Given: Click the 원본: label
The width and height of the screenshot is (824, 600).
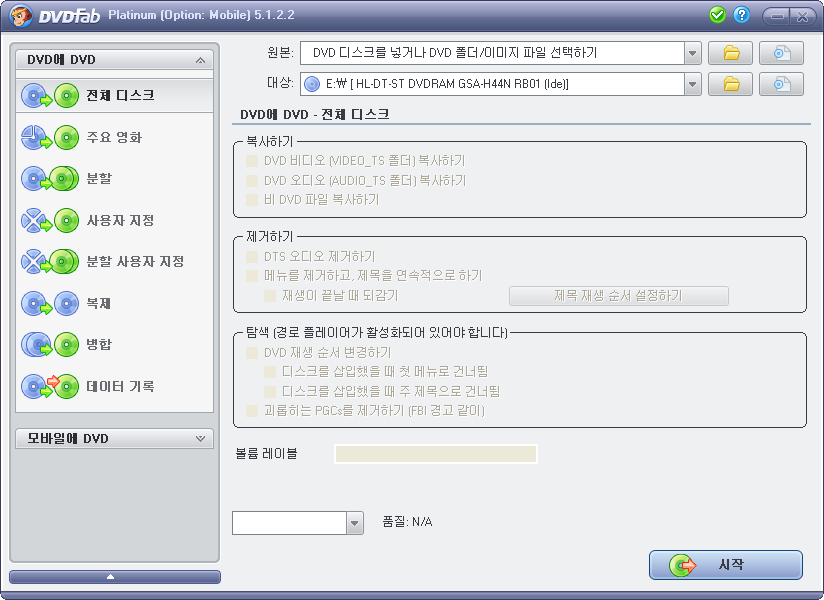Looking at the screenshot, I should point(281,53).
